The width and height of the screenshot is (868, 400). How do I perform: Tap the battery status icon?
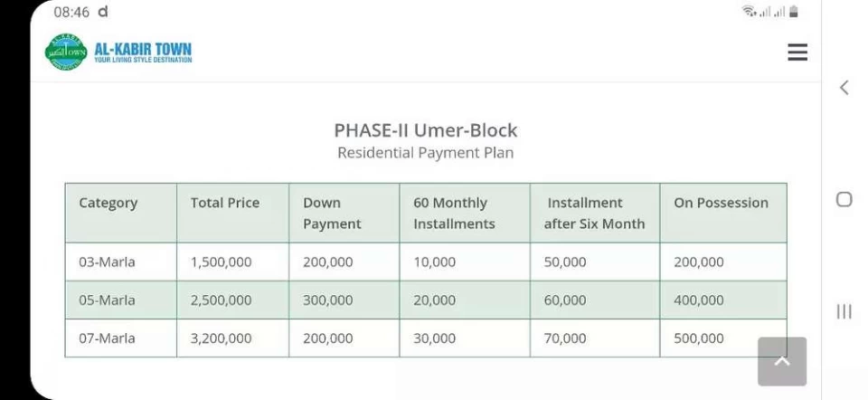[793, 12]
